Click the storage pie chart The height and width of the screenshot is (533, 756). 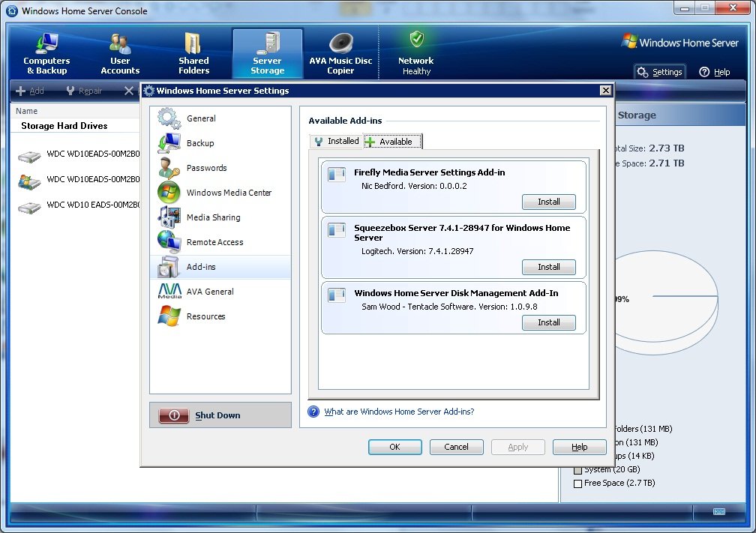tap(667, 302)
